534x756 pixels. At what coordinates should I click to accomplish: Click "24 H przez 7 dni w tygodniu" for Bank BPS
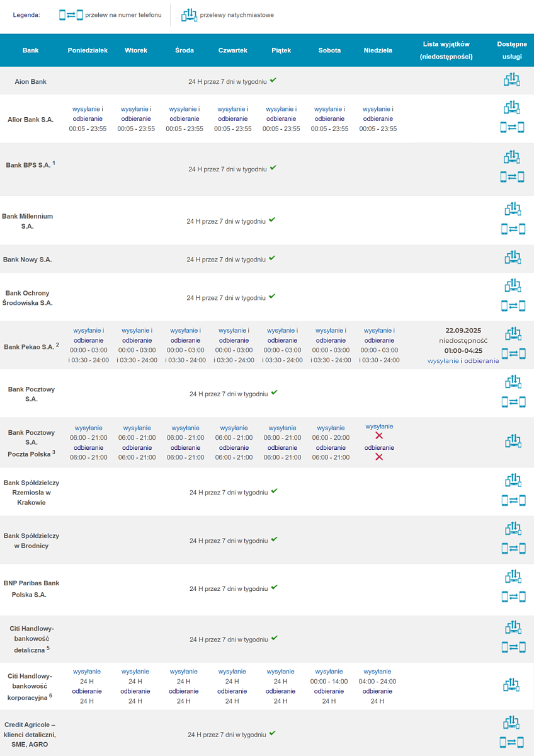228,169
